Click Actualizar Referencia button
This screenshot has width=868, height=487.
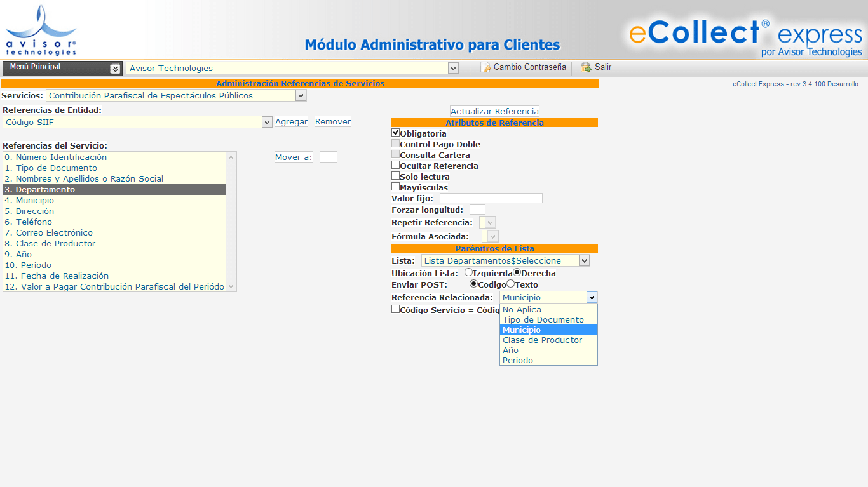point(494,111)
